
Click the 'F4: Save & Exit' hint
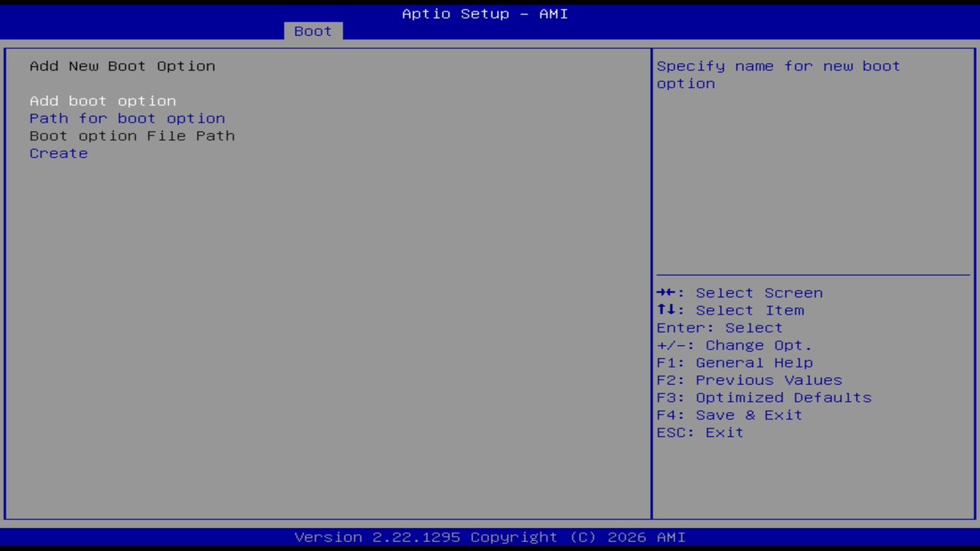click(x=730, y=416)
